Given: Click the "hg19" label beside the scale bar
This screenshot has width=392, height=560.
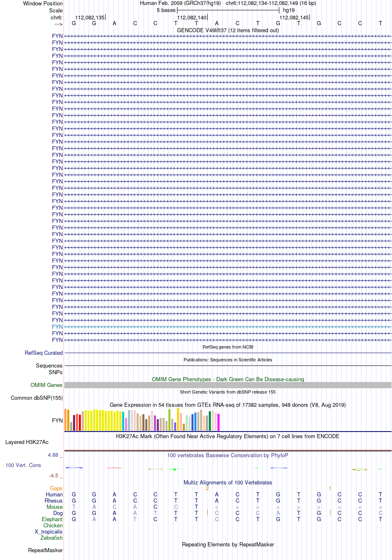Looking at the screenshot, I should (289, 10).
